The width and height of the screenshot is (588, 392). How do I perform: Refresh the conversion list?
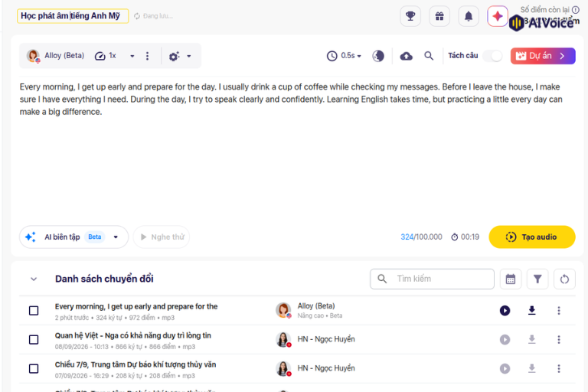tap(564, 279)
